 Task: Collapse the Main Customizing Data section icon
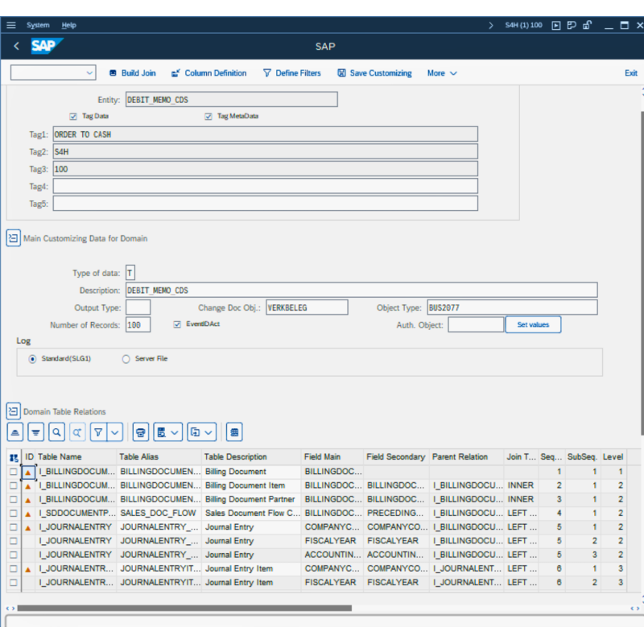(x=13, y=238)
